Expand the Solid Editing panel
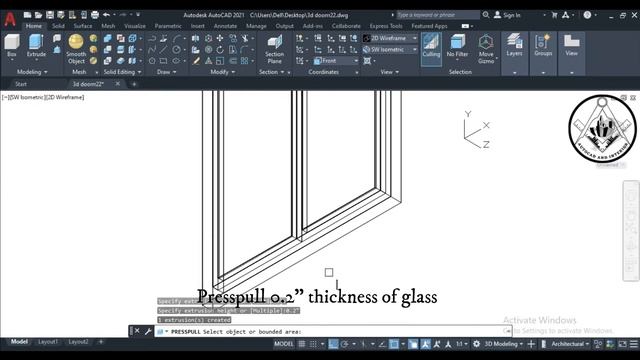Viewport: 640px width, 360px height. [x=122, y=72]
